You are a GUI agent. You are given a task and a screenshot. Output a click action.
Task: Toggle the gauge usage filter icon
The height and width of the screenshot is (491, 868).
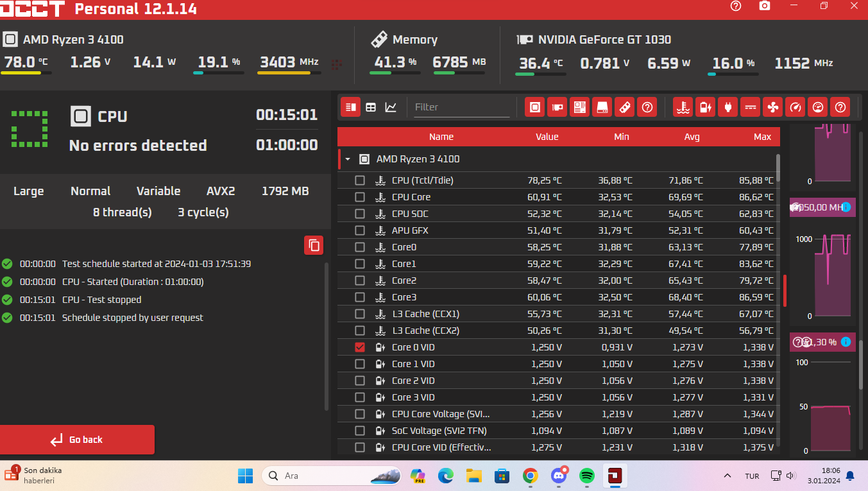point(818,107)
